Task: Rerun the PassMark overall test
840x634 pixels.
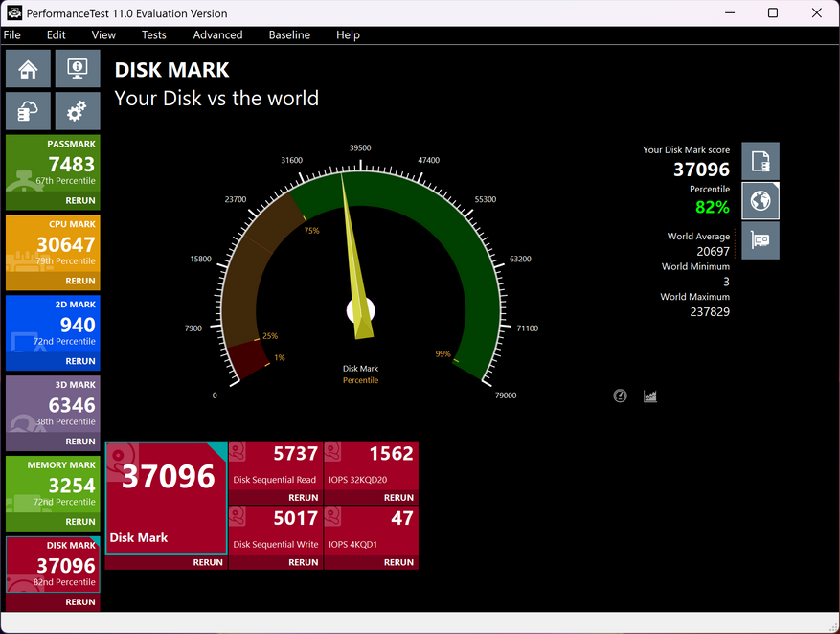Action: [x=80, y=201]
